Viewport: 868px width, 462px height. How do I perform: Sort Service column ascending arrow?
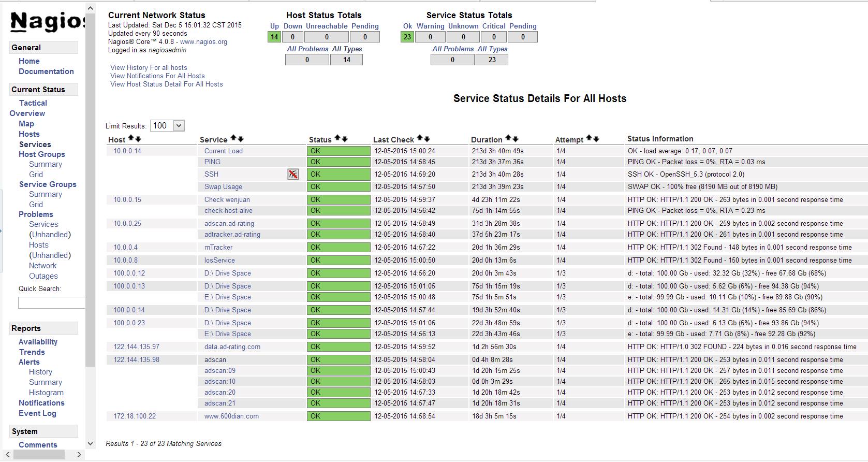(233, 138)
